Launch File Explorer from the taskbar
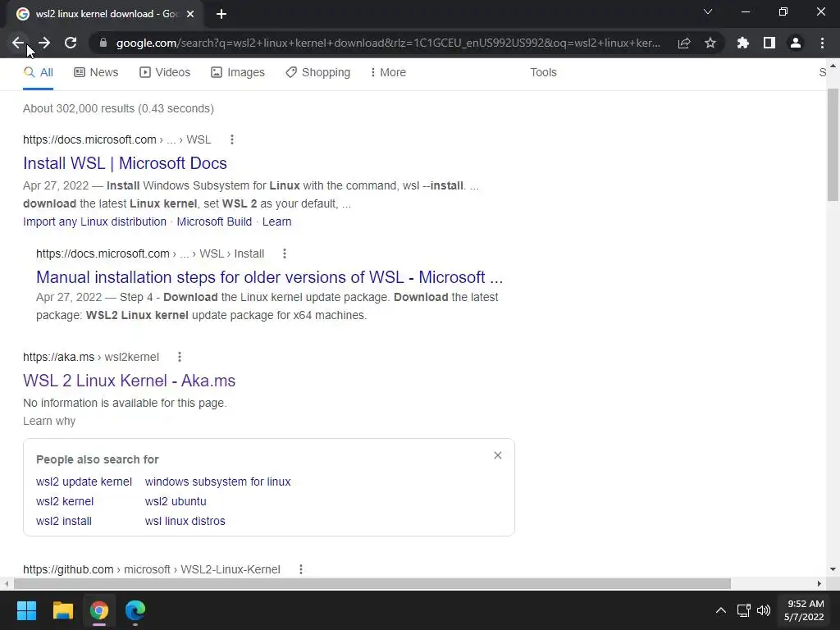 62,610
